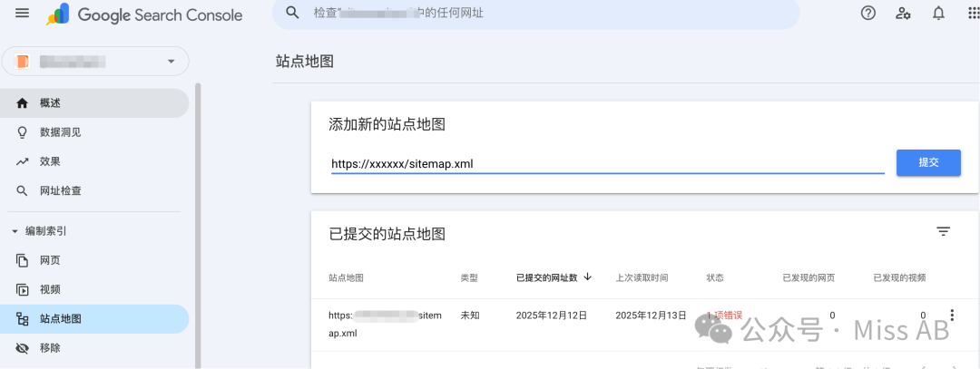Open the Google apps grid

971,13
